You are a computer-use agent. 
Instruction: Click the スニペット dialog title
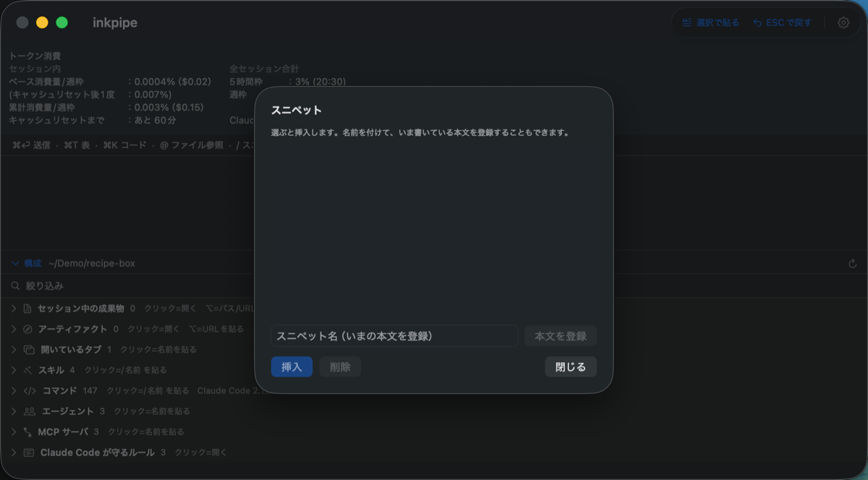point(297,110)
